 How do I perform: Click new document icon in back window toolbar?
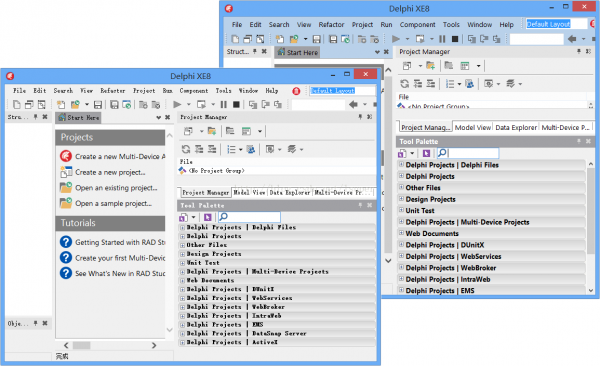pos(235,39)
